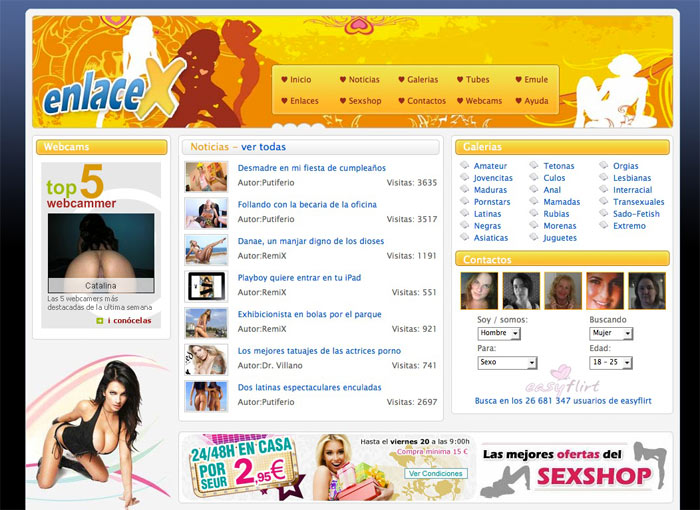700x510 pixels.
Task: Open the Asiaticas gallery link
Action: (491, 238)
